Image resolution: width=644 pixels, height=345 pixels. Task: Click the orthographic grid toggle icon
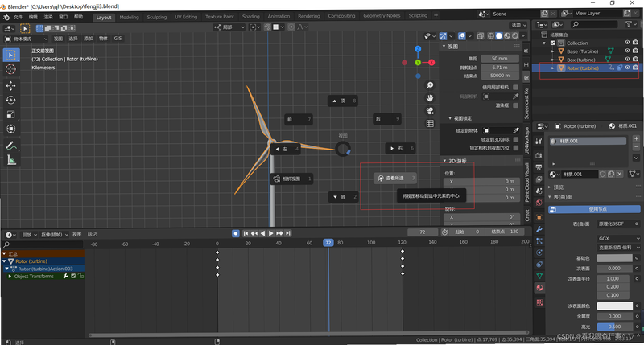tap(430, 124)
